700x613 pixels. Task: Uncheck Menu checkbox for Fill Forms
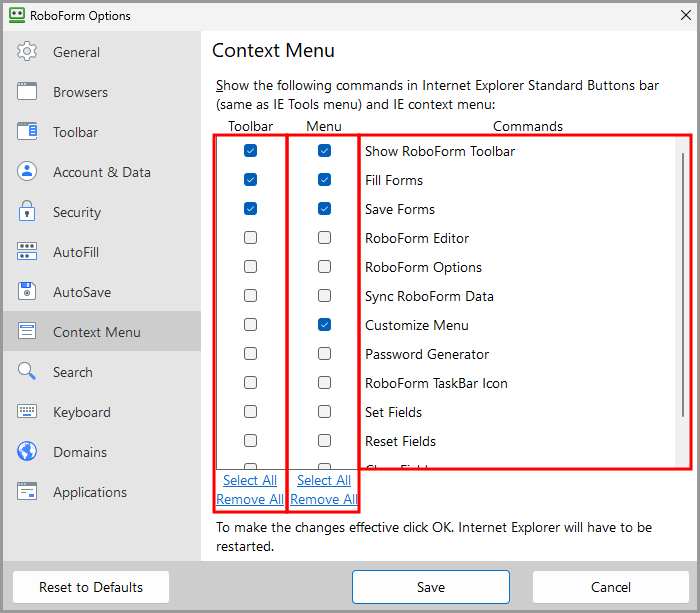pyautogui.click(x=325, y=179)
